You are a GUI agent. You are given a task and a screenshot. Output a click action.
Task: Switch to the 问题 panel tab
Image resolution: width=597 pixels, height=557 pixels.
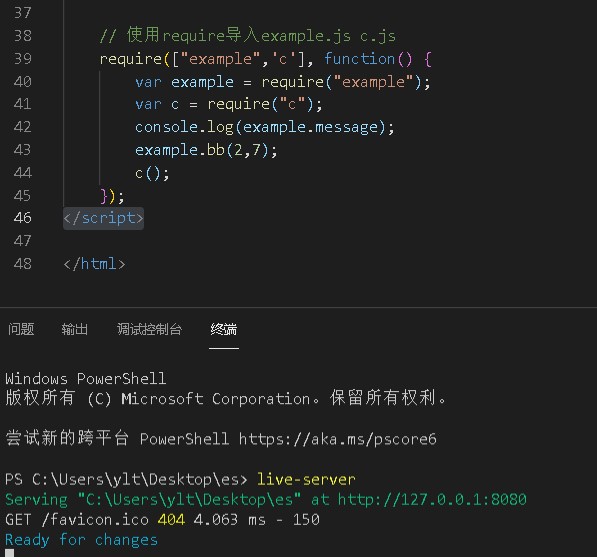(x=21, y=329)
